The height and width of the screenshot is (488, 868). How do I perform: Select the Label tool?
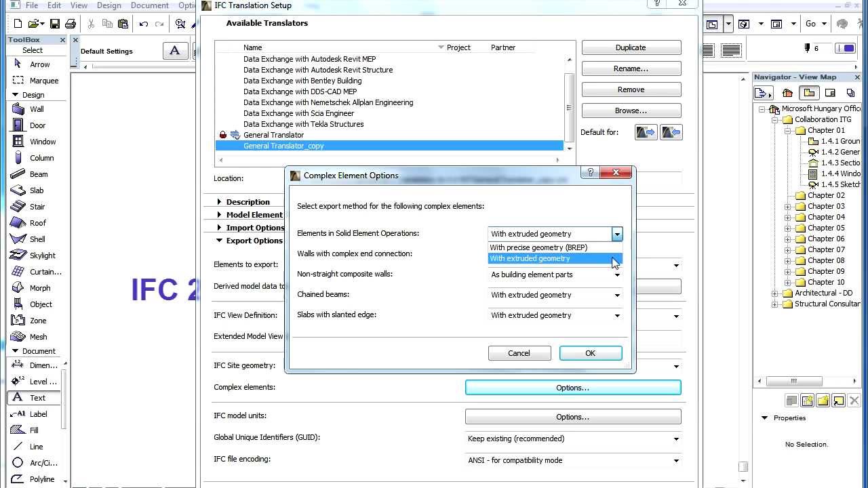coord(34,414)
